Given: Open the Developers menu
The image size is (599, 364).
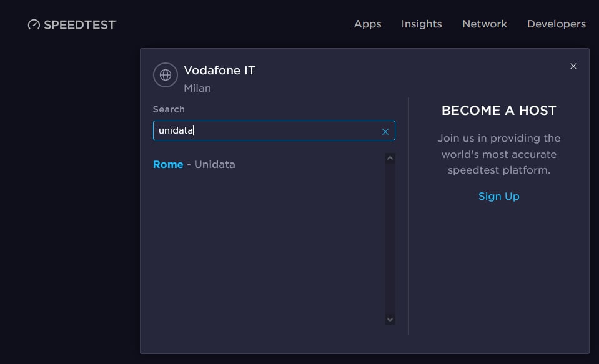Looking at the screenshot, I should [556, 24].
